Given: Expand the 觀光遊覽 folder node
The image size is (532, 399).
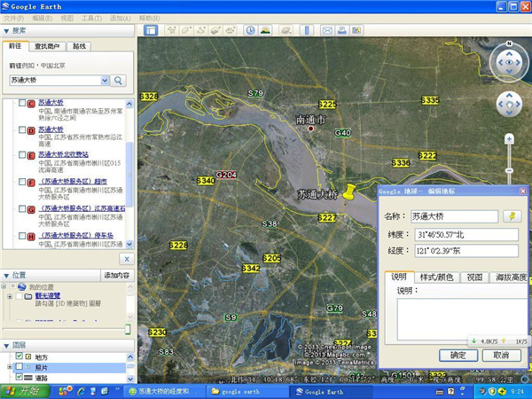Looking at the screenshot, I should [10, 296].
